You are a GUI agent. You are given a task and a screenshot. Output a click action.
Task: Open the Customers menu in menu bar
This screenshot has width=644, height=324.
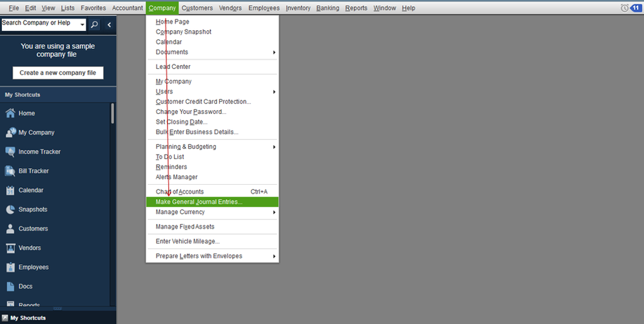click(x=197, y=8)
